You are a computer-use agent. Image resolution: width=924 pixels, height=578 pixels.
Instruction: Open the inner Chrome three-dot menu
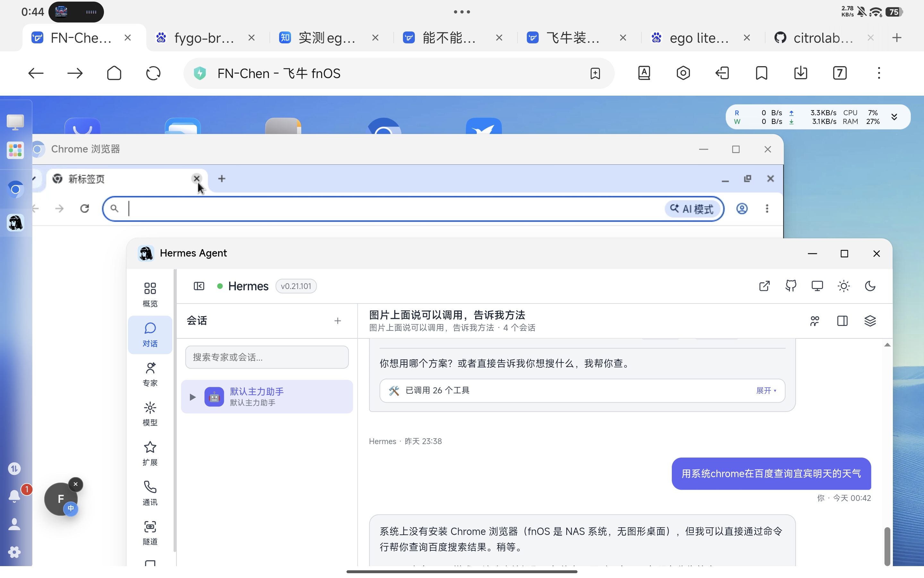(x=767, y=208)
